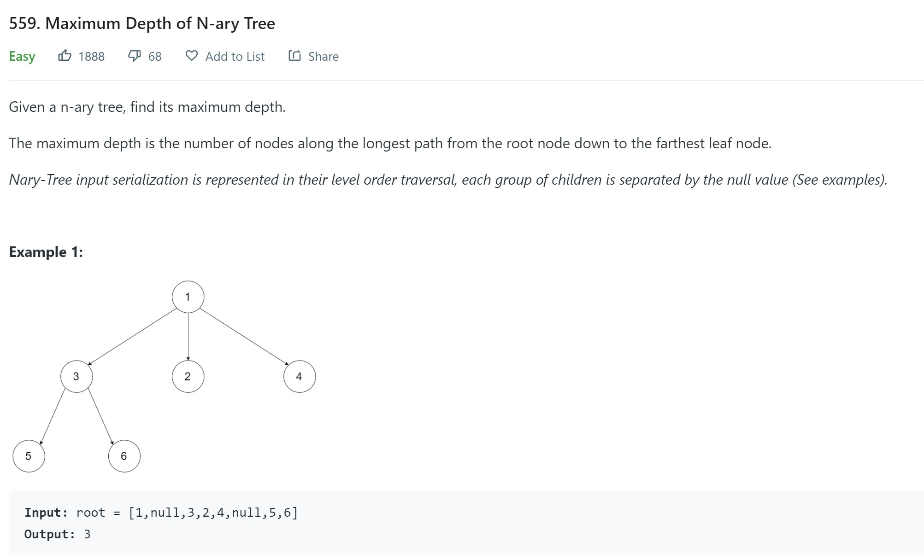Image resolution: width=924 pixels, height=560 pixels.
Task: Click the Easy difficulty label
Action: 22,57
